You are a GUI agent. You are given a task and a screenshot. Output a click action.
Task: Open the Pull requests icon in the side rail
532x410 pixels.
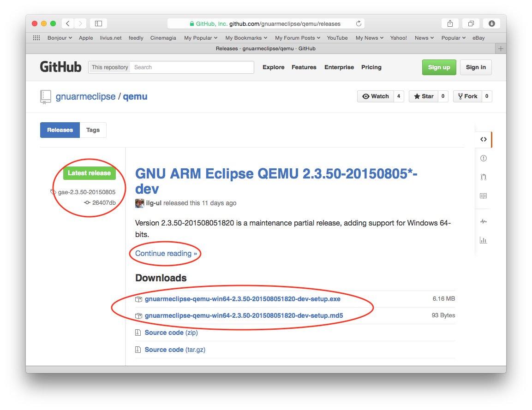tap(484, 177)
